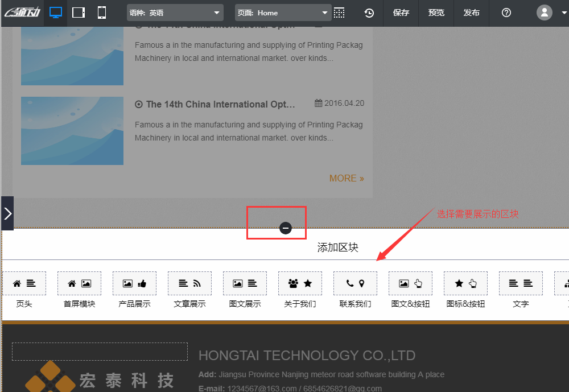Click the grid layout icon
The width and height of the screenshot is (569, 392).
340,13
